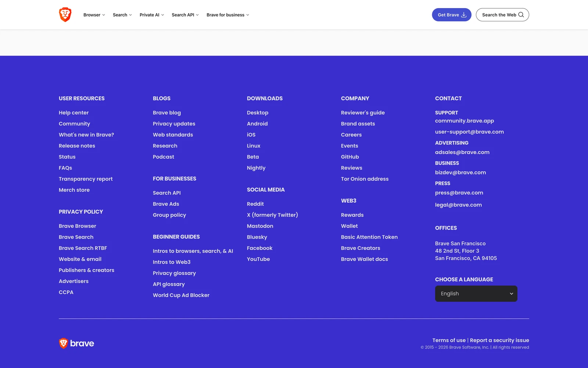The height and width of the screenshot is (368, 588).
Task: Open the FAQs link
Action: [65, 168]
